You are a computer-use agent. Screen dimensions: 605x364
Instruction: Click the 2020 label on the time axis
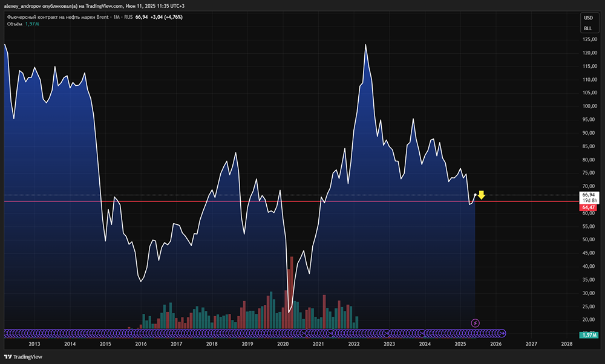point(283,344)
